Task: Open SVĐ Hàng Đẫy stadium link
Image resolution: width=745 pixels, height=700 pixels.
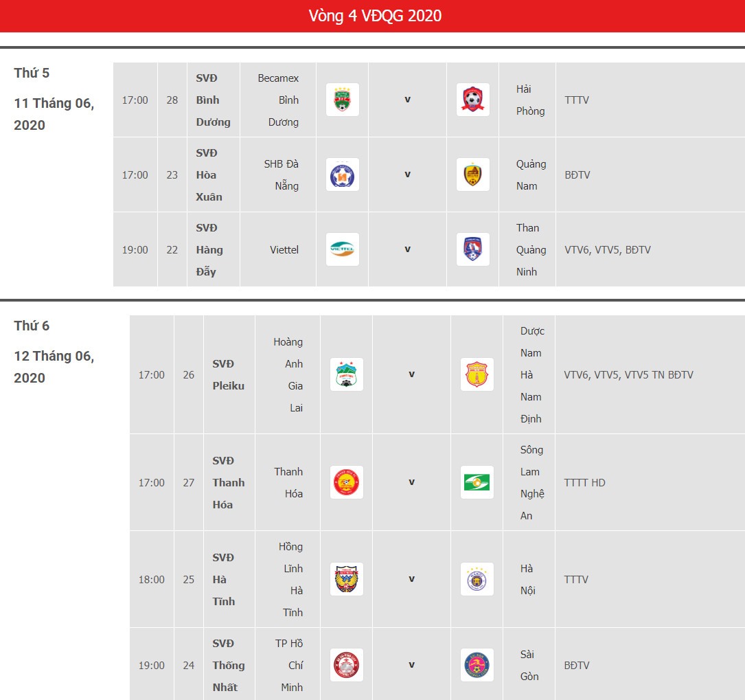Action: (209, 249)
